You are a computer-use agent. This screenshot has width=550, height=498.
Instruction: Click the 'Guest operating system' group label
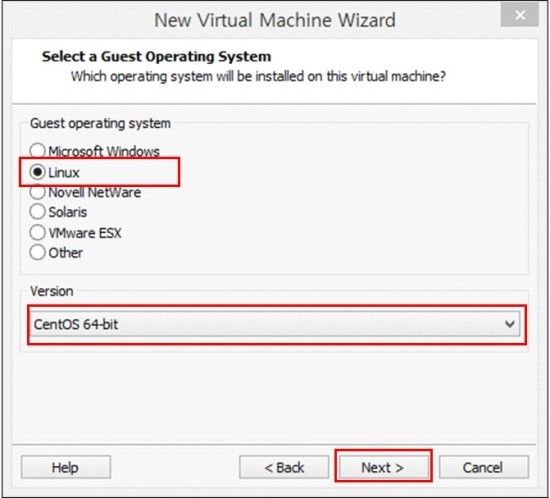(x=100, y=123)
